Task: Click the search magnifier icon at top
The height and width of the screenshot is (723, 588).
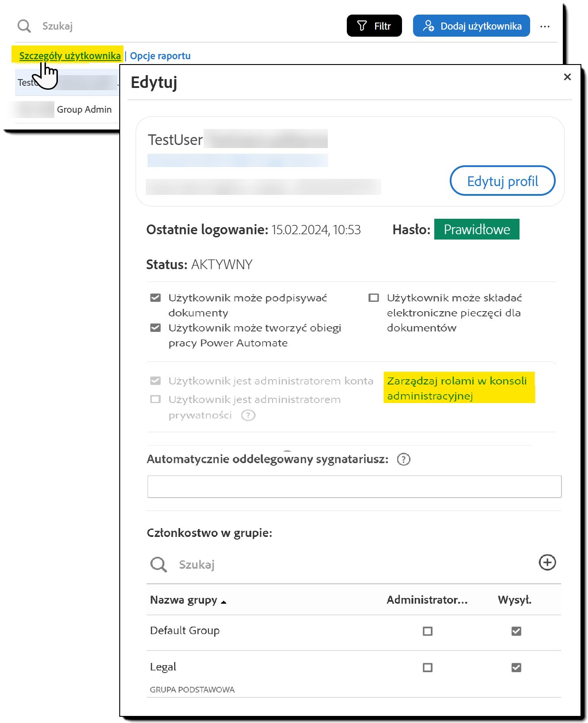Action: tap(24, 26)
